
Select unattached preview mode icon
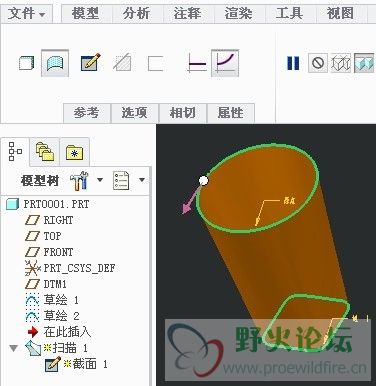[x=340, y=63]
